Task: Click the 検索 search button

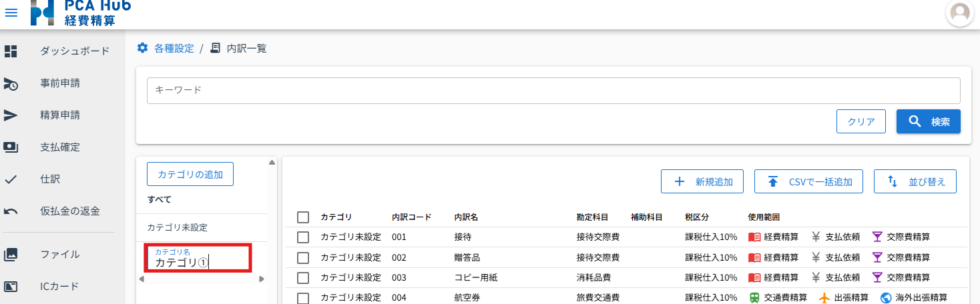Action: pos(928,121)
